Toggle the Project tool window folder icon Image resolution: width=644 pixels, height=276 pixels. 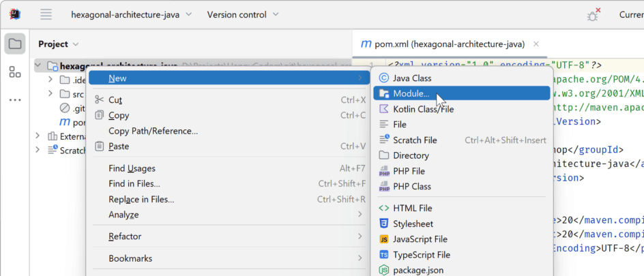(x=15, y=44)
